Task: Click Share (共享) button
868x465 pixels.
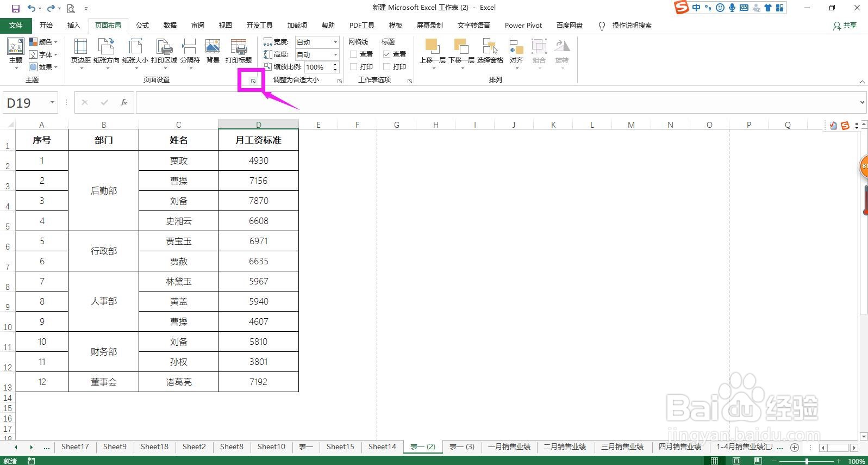Action: coord(845,26)
